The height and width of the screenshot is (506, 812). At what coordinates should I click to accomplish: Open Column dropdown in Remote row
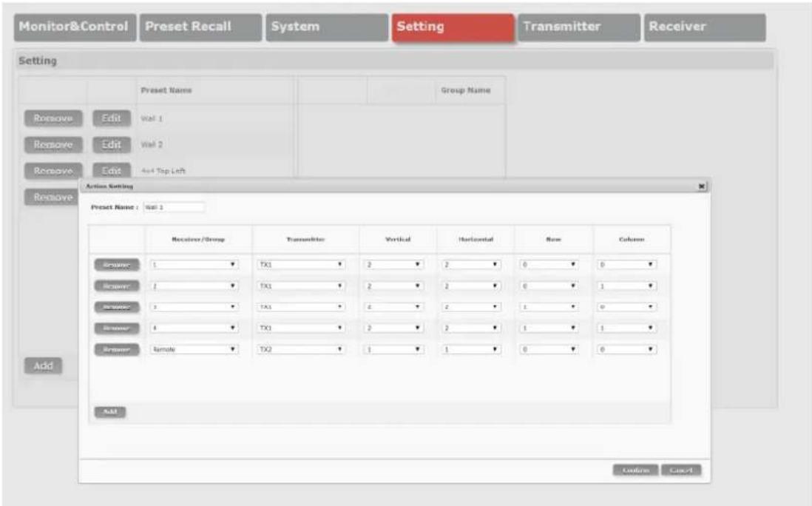coord(627,350)
